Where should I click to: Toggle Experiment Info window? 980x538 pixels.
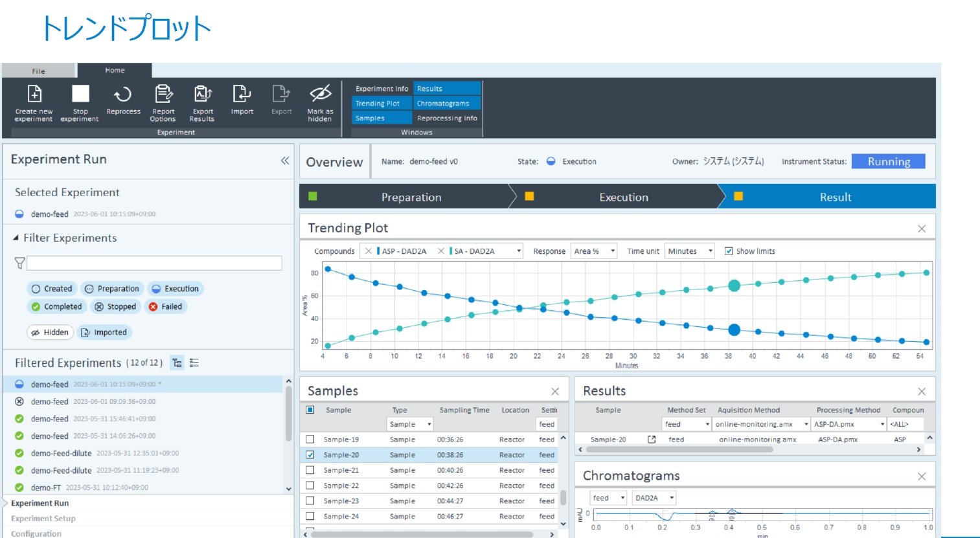pos(382,89)
